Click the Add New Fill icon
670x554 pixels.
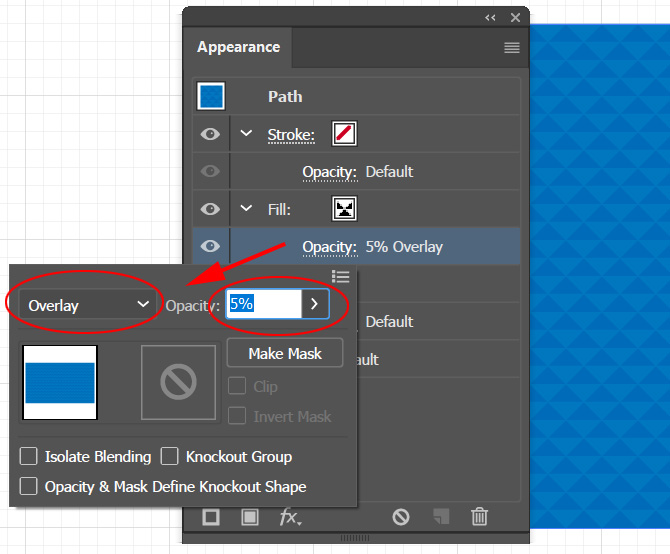click(249, 517)
